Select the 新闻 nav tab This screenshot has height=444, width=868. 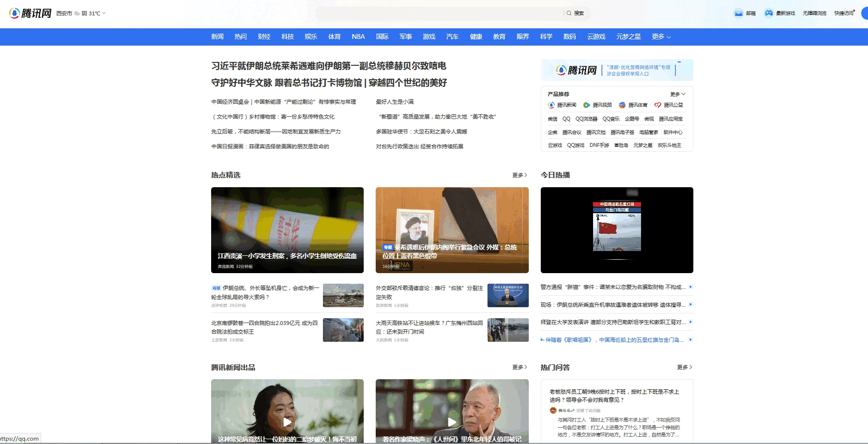point(217,37)
